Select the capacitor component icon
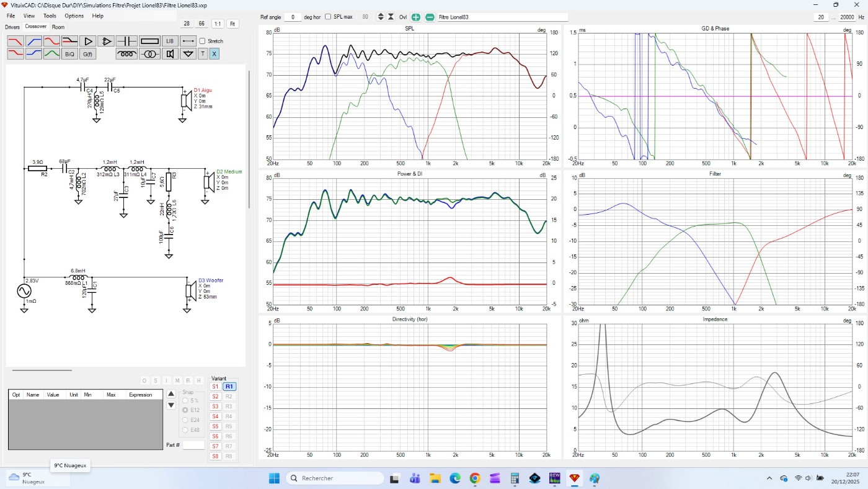Viewport: 868px width, 489px height. click(x=126, y=41)
